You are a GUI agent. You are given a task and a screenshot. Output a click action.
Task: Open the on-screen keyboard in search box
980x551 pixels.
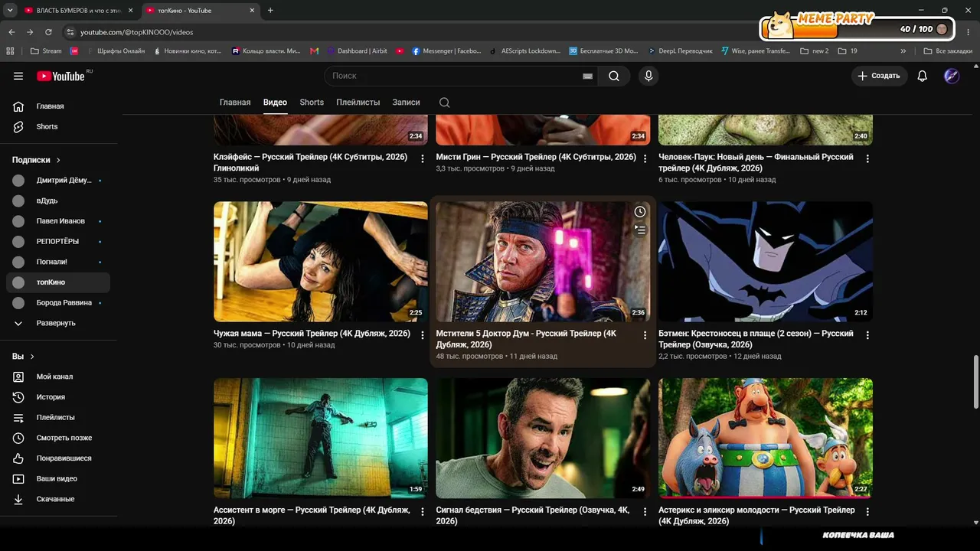coord(587,76)
